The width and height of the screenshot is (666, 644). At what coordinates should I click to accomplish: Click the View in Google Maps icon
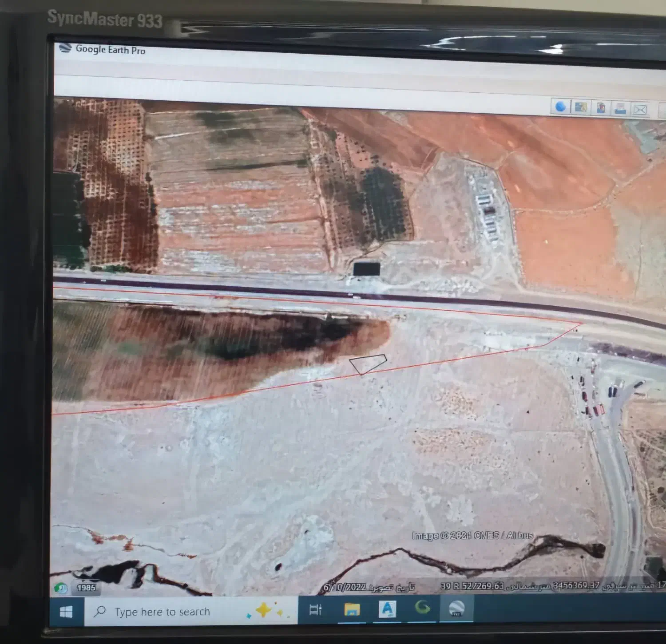point(581,107)
